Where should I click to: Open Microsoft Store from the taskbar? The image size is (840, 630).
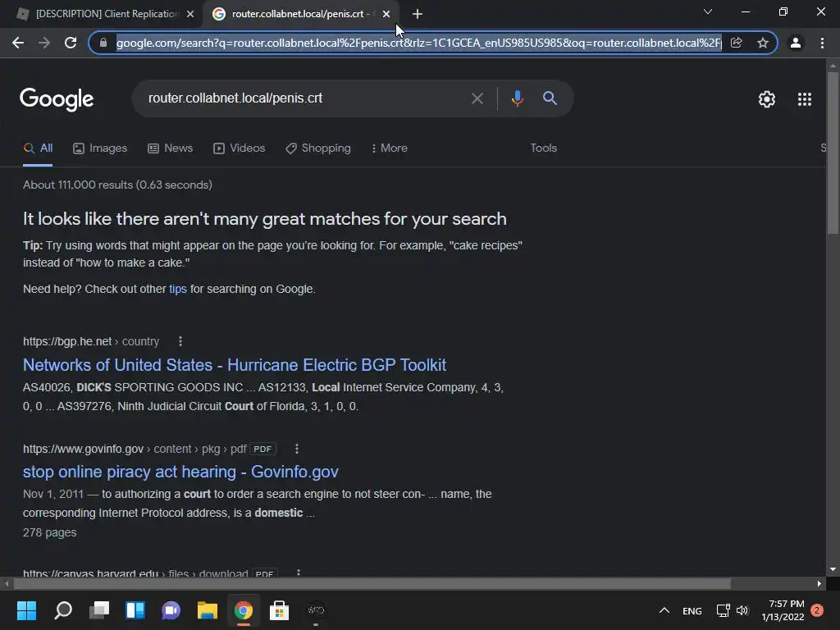coord(279,610)
